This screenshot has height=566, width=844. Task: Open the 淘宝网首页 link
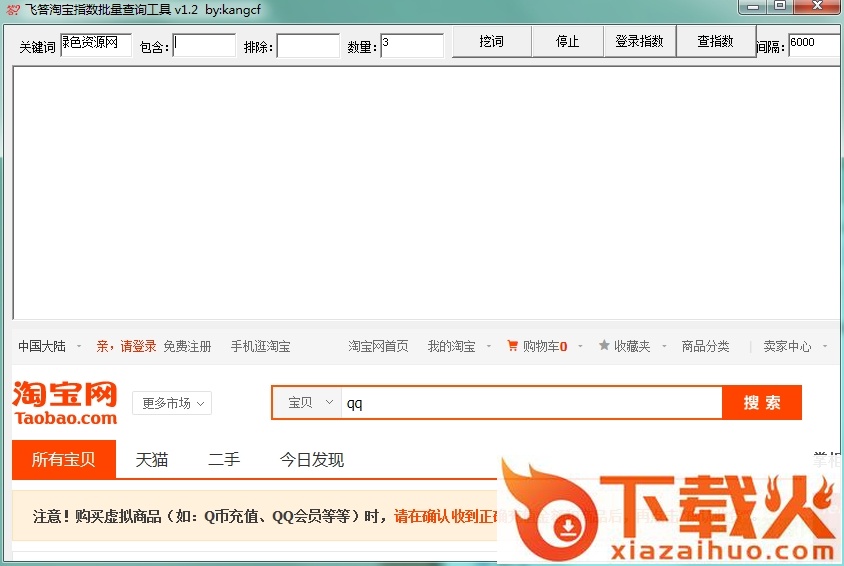click(378, 346)
